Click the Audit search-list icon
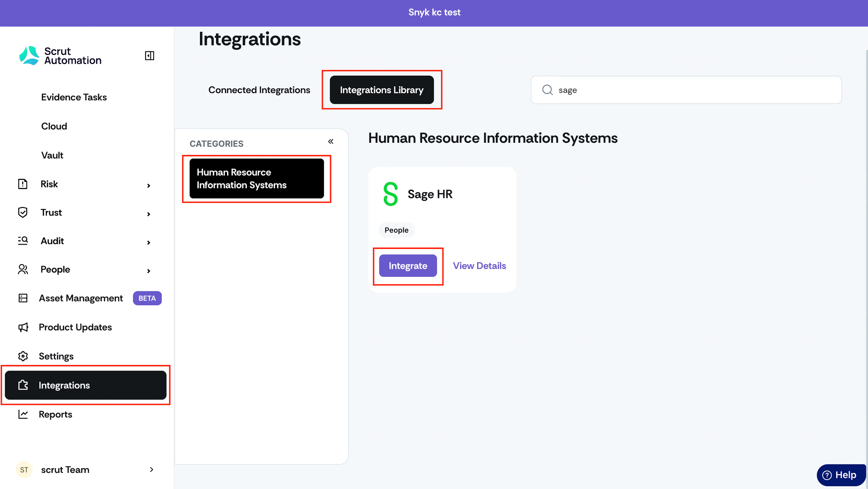 pos(23,241)
